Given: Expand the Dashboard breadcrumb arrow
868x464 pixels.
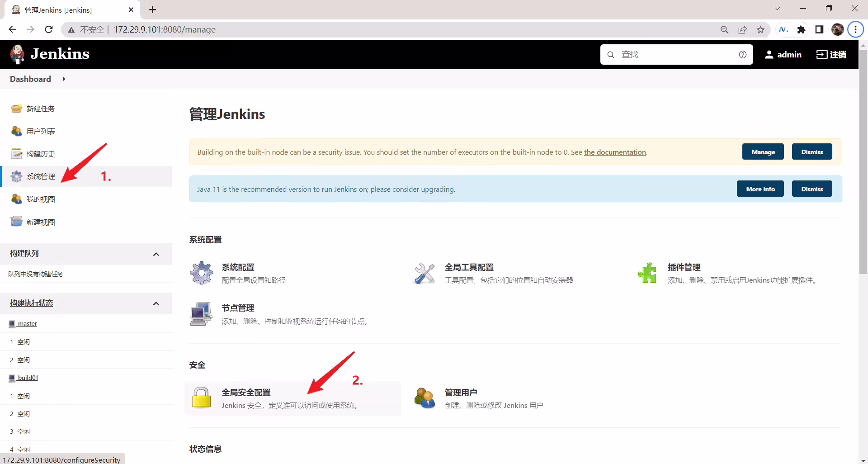Looking at the screenshot, I should [x=64, y=79].
